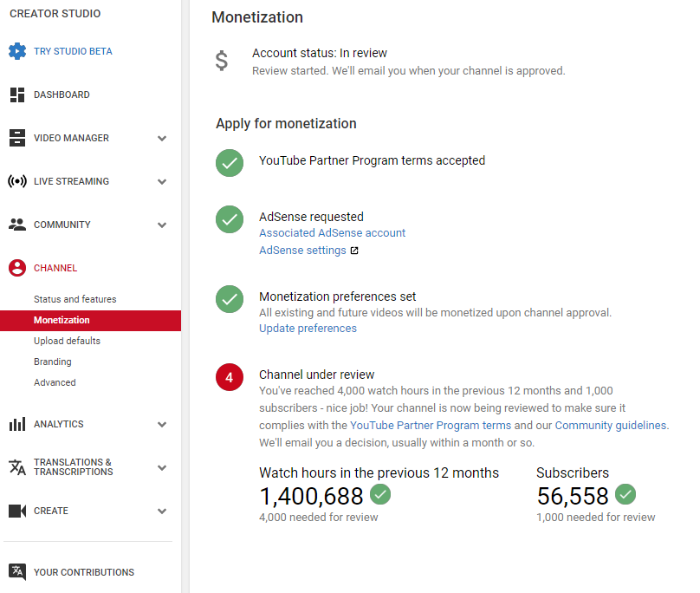This screenshot has width=700, height=593.
Task: Expand Translations & Transcriptions chevron
Action: 162,468
